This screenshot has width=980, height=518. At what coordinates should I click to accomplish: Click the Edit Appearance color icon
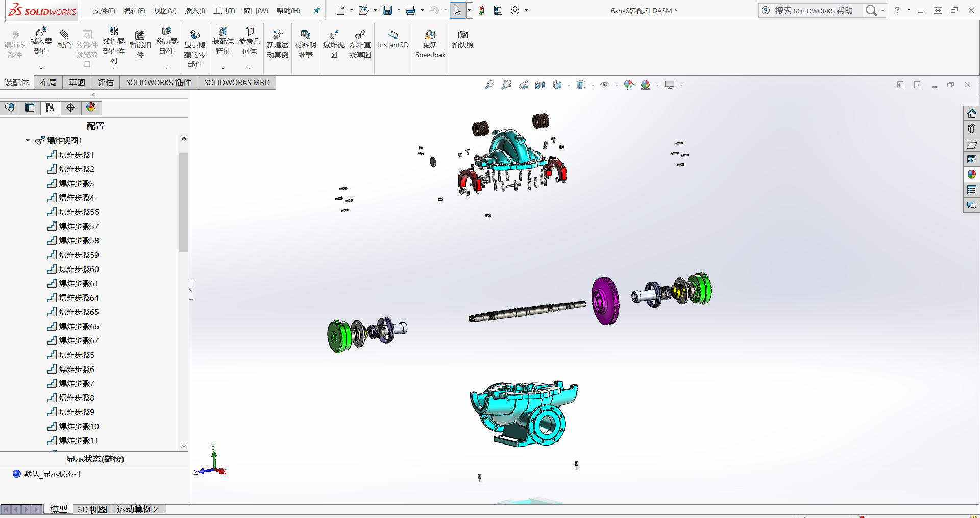pos(629,85)
